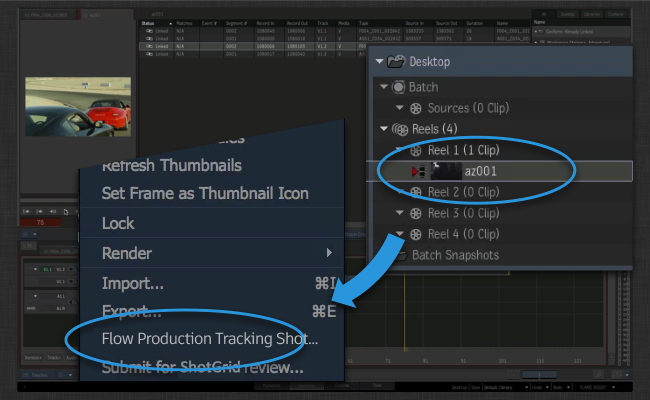Click the Batch group icon
This screenshot has height=400, width=650.
pyautogui.click(x=398, y=87)
